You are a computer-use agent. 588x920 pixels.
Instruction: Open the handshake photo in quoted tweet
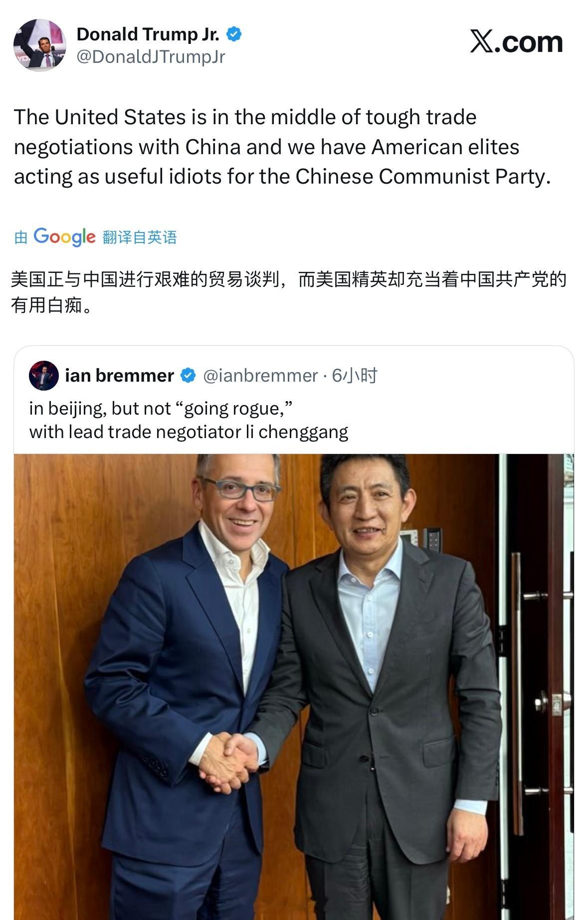point(294,687)
